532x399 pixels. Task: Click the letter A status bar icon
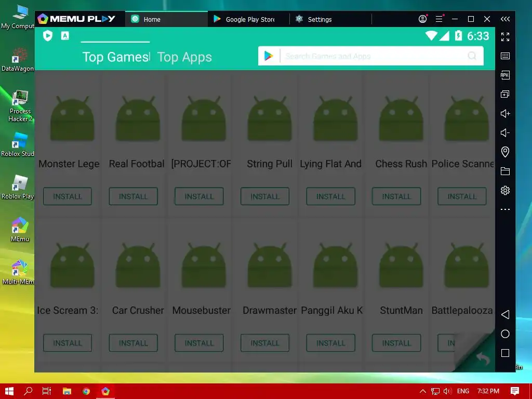65,36
